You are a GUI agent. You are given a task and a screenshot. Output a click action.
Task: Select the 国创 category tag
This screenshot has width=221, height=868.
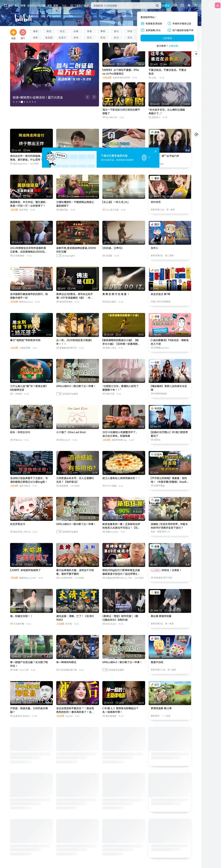[x=49, y=31]
